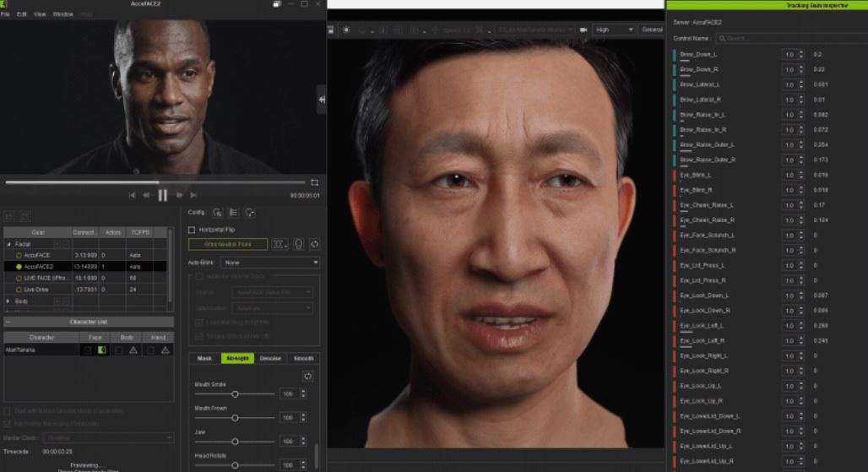The image size is (868, 472).
Task: Click the first icon above gear list
Action: click(x=8, y=216)
